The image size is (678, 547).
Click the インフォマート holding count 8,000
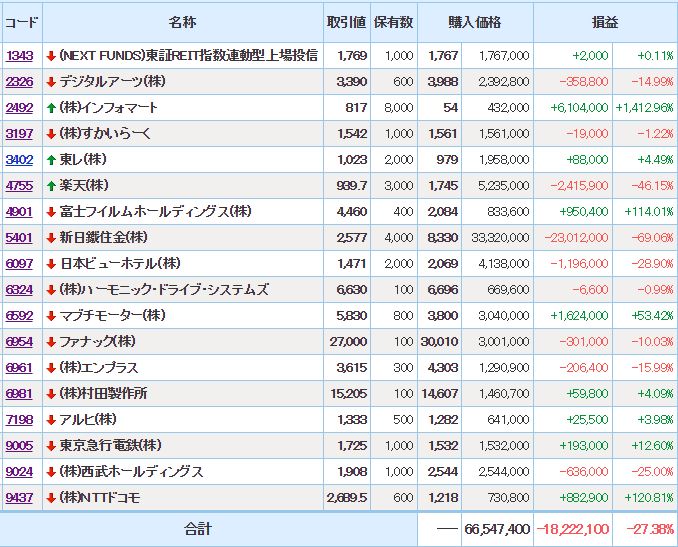click(399, 108)
